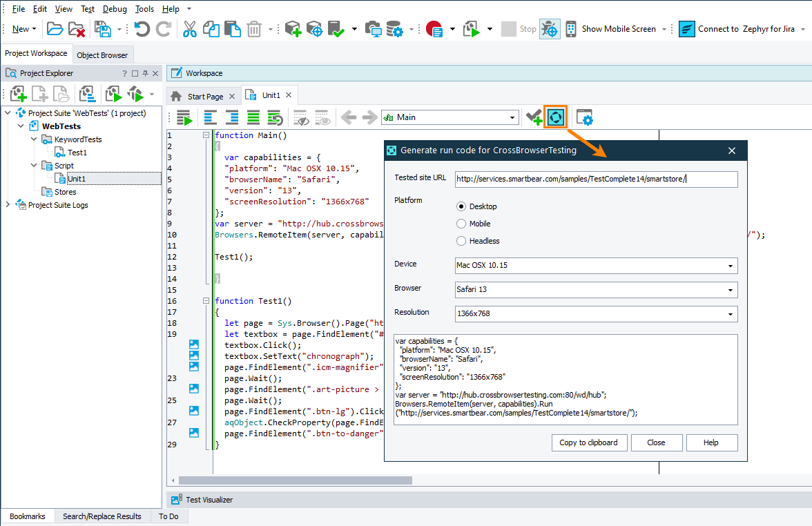Click the Connect to Zephyr for Jira icon
The image size is (812, 526).
tap(686, 28)
